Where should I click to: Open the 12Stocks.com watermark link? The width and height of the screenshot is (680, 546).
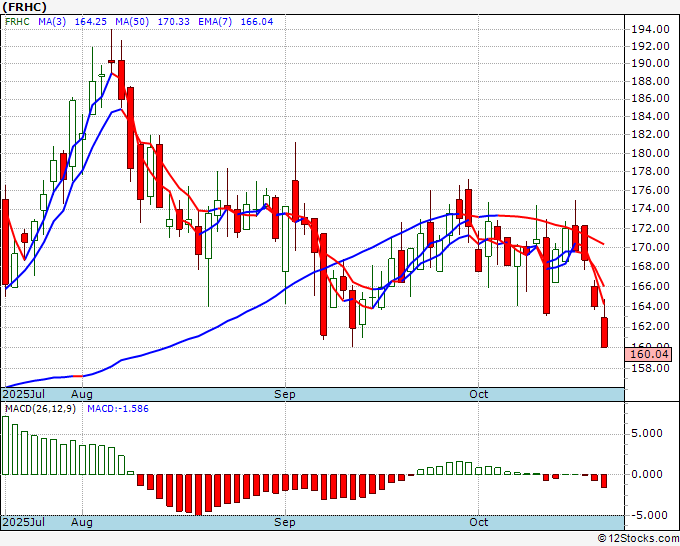pos(638,539)
